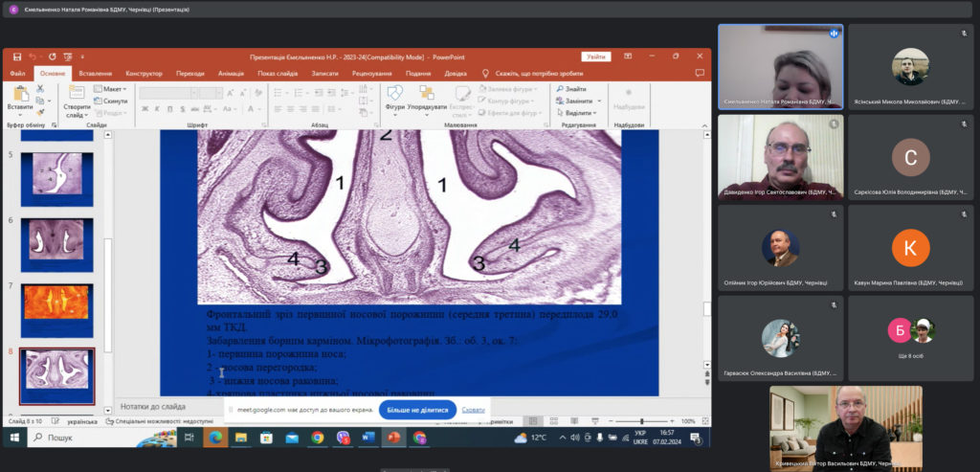Click the Paste (Вставити) clipboard icon
Viewport: 980px width, 472px height.
point(19,96)
